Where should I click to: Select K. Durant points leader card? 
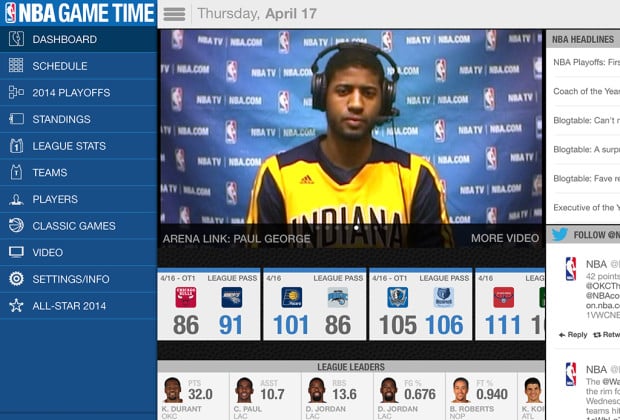tap(193, 396)
